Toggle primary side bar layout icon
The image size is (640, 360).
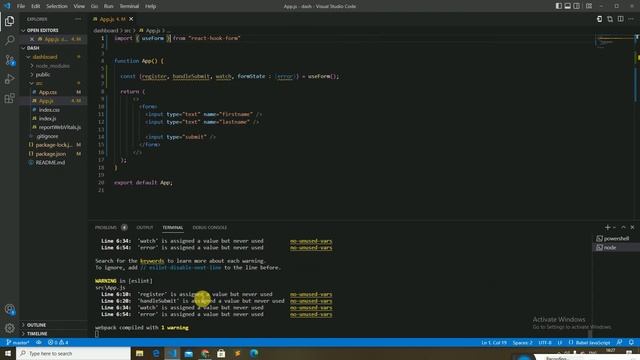point(558,6)
